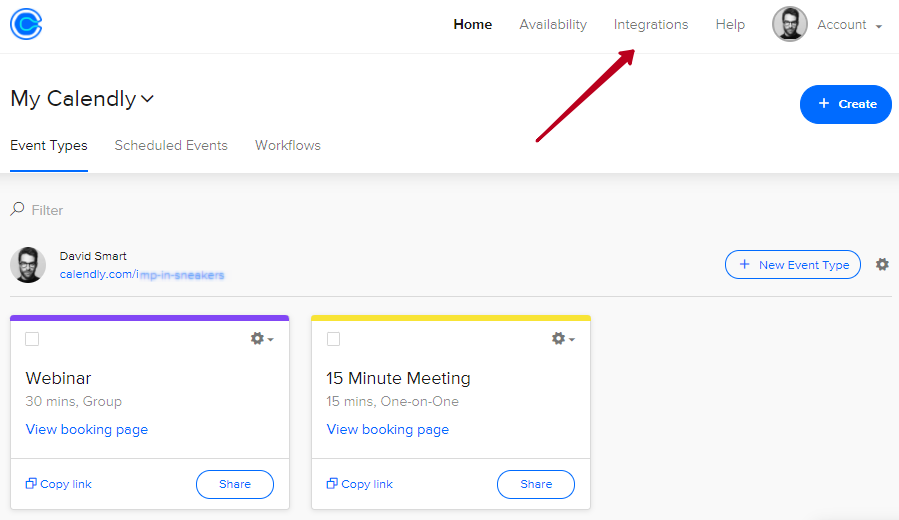899x520 pixels.
Task: Click the '30 mins, Group' text
Action: (73, 401)
